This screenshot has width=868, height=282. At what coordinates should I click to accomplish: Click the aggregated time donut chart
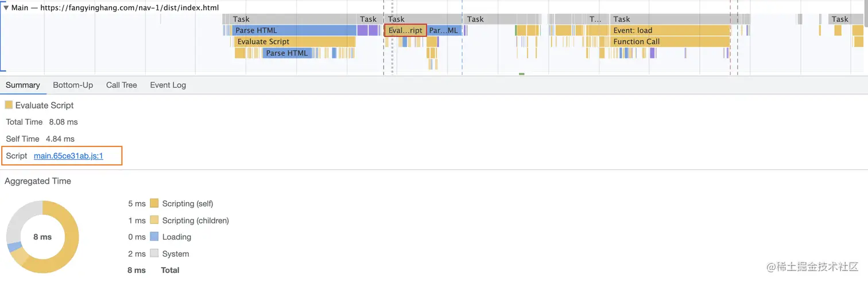pos(42,237)
